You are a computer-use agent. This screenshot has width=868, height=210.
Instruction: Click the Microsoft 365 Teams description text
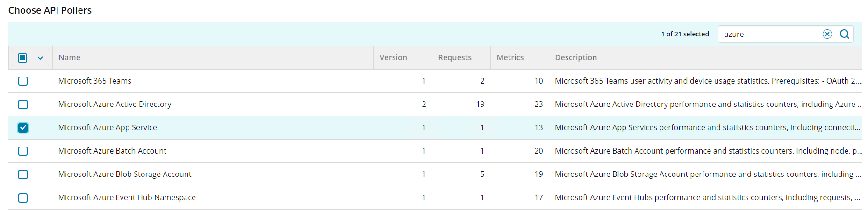[709, 81]
